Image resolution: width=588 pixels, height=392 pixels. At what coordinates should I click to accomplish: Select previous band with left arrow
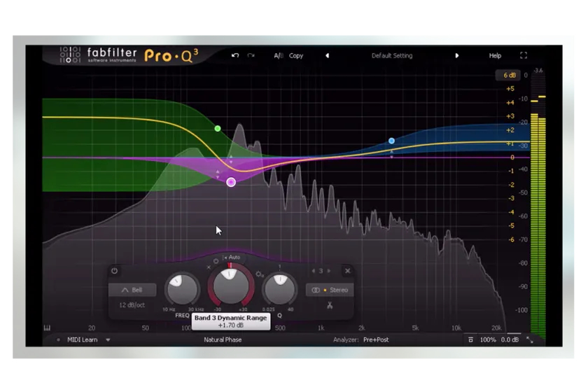314,271
